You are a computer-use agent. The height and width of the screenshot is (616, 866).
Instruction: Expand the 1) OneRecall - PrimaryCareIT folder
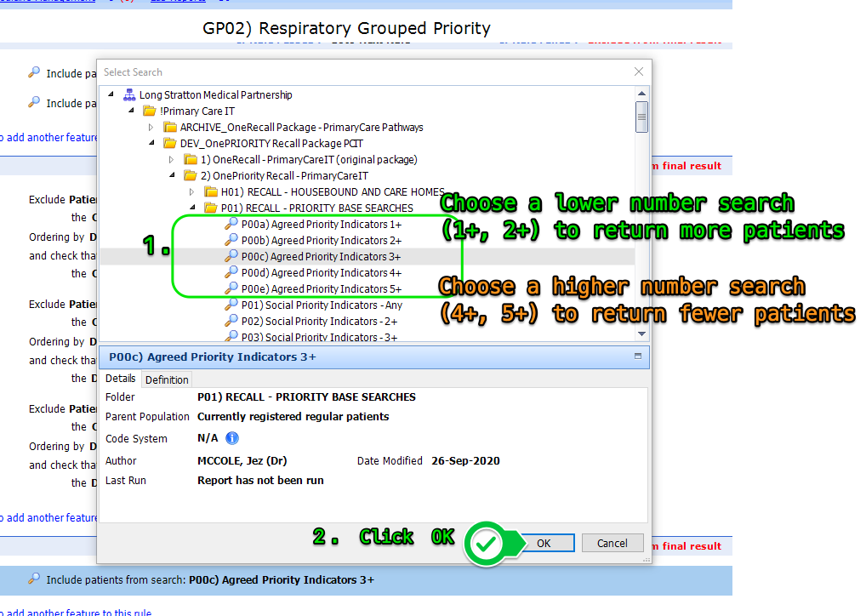[x=171, y=160]
